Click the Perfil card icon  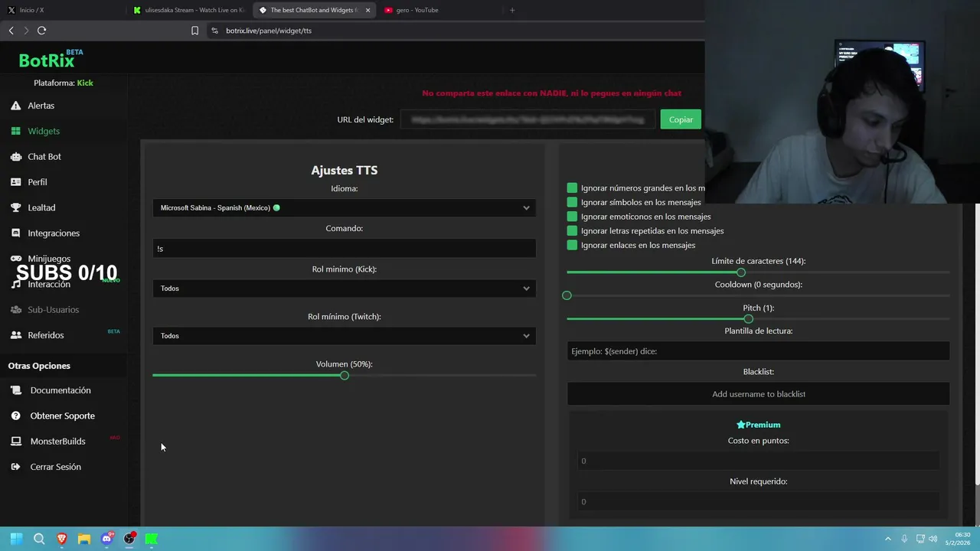(15, 182)
